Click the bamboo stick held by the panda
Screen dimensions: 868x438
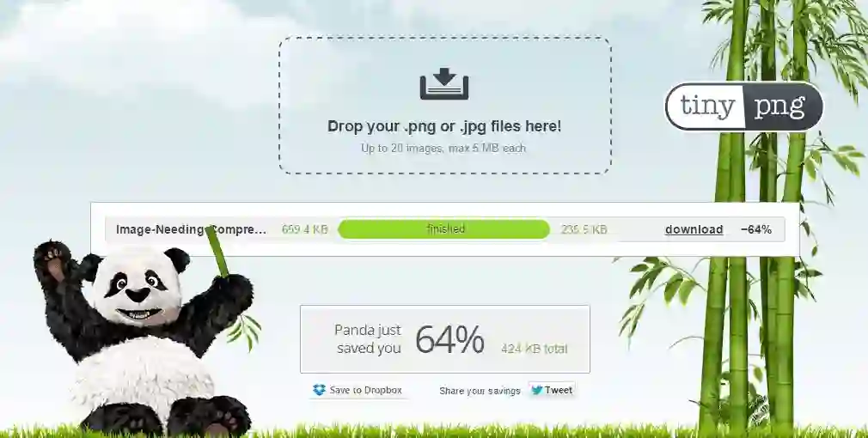[217, 252]
